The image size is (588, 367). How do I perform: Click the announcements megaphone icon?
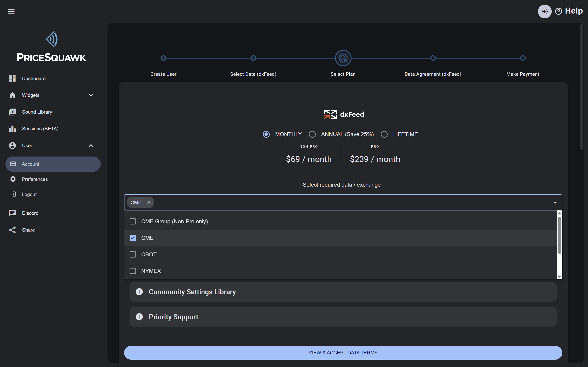[545, 11]
